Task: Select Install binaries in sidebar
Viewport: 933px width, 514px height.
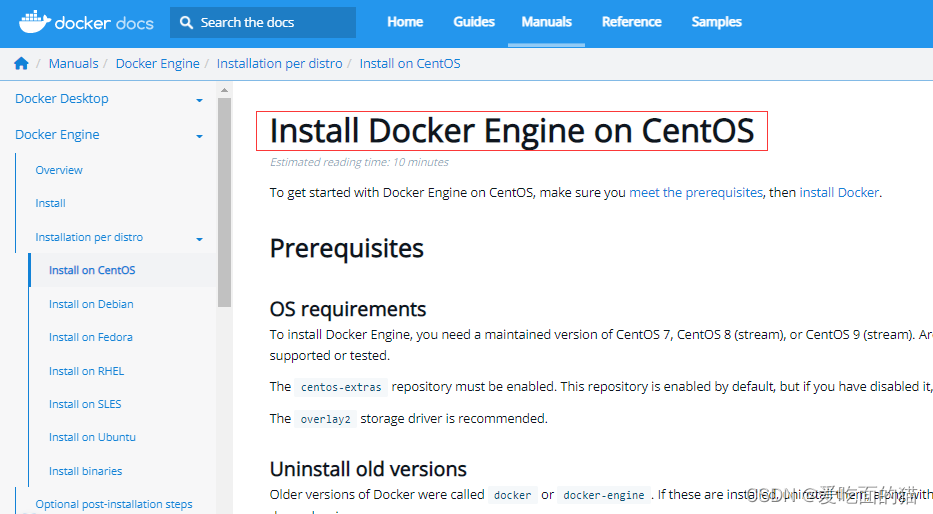Action: (86, 471)
